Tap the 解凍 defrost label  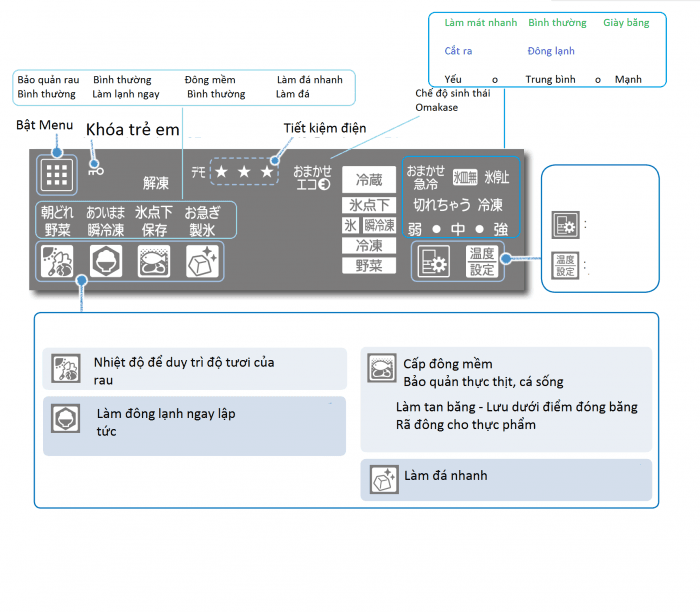pos(156,183)
